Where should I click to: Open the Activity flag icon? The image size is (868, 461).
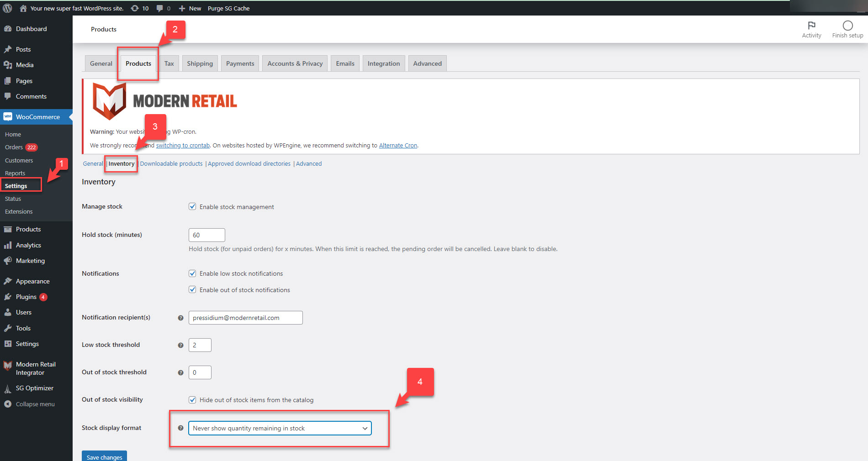click(811, 25)
